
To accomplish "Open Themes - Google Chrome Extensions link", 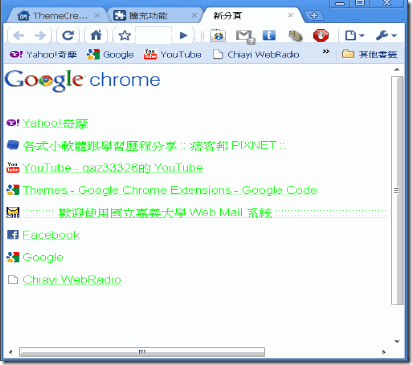I will (170, 190).
